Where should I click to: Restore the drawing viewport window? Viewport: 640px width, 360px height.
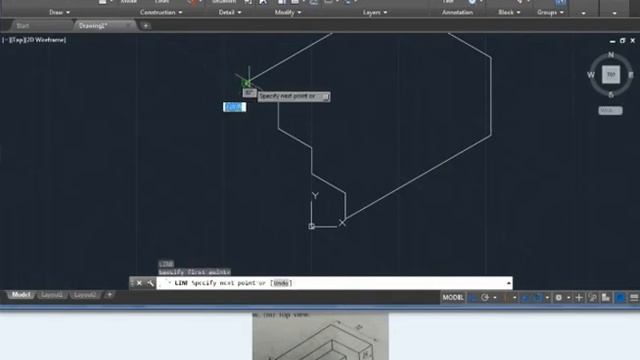coord(622,41)
